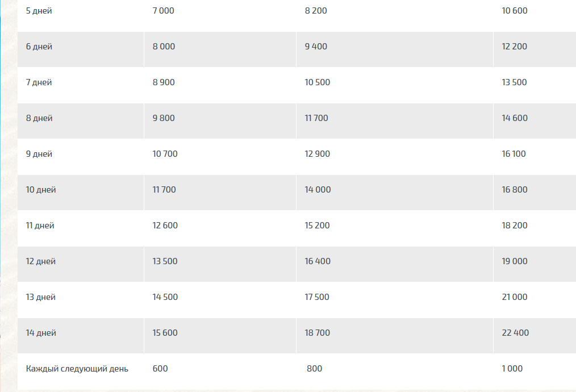Select the 19 000 price cell
576x392 pixels.
[x=515, y=261]
